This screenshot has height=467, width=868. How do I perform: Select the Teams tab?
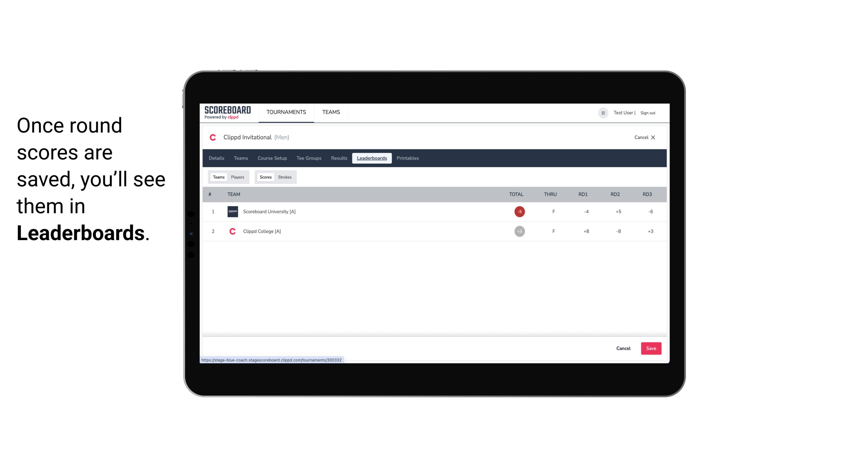tap(219, 177)
